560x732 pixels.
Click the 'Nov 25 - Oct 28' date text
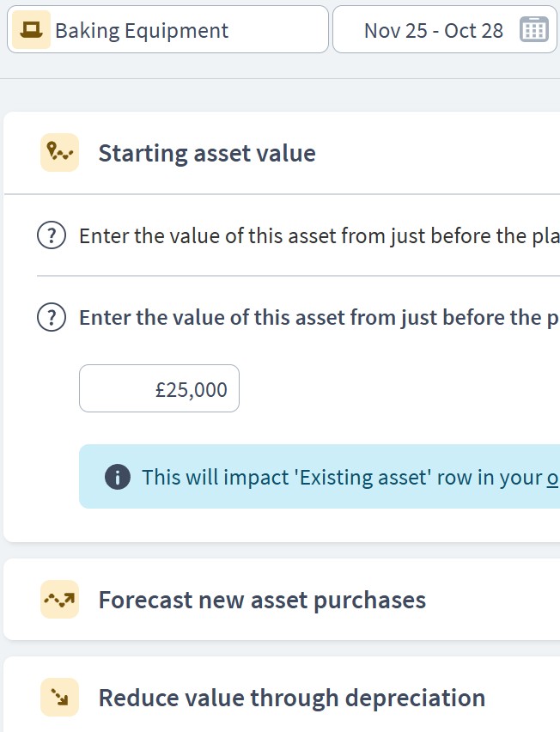click(434, 31)
